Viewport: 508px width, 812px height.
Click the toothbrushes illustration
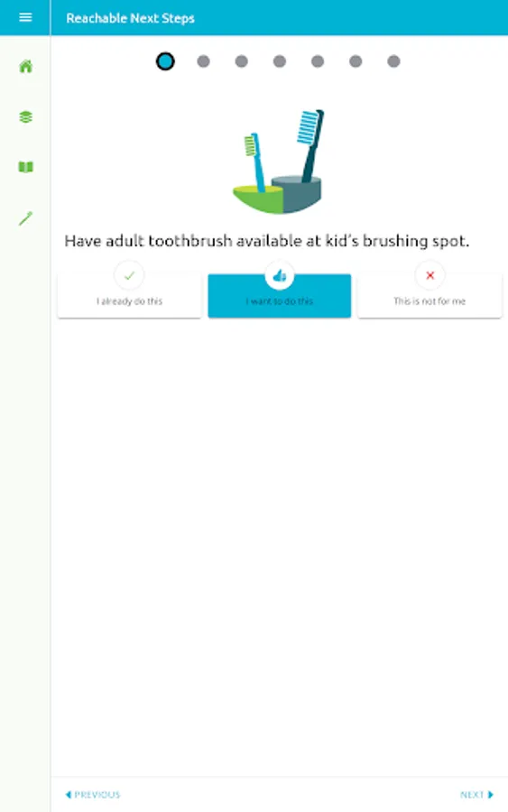(x=279, y=161)
